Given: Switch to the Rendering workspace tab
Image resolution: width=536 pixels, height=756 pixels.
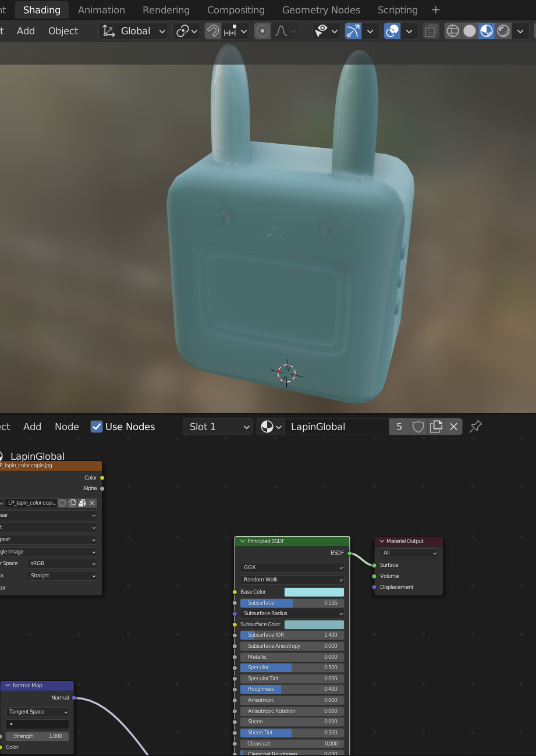Looking at the screenshot, I should click(x=166, y=10).
